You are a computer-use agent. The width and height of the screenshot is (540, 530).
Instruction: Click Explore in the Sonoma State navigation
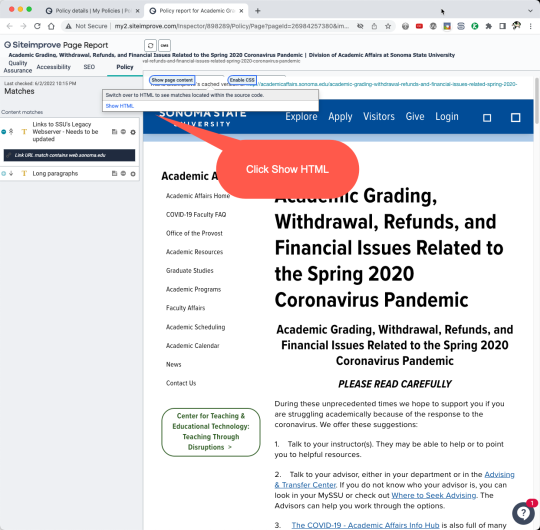click(301, 116)
